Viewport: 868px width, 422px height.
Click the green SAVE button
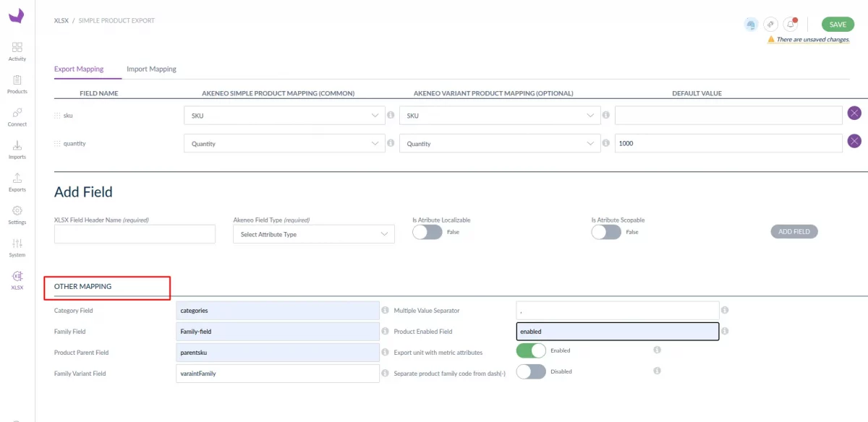(x=837, y=25)
